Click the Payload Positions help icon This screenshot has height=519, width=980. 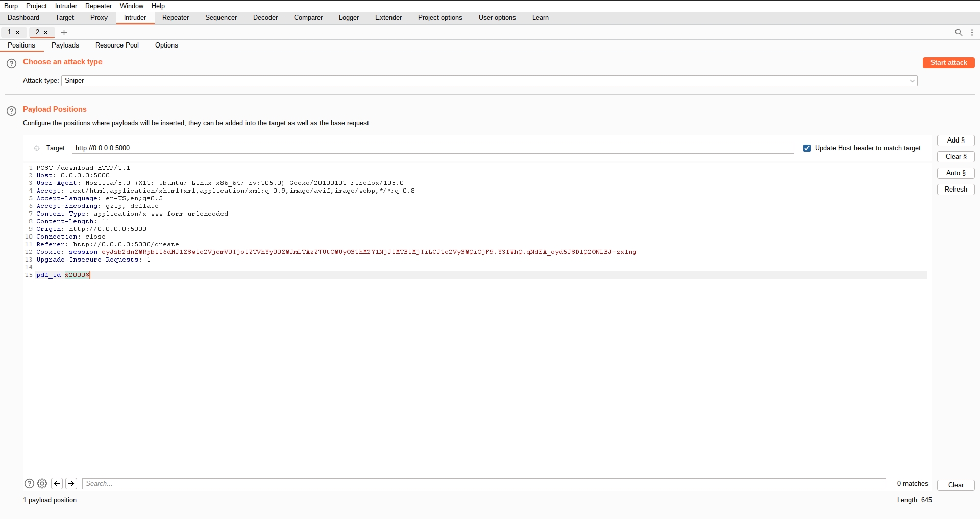11,111
